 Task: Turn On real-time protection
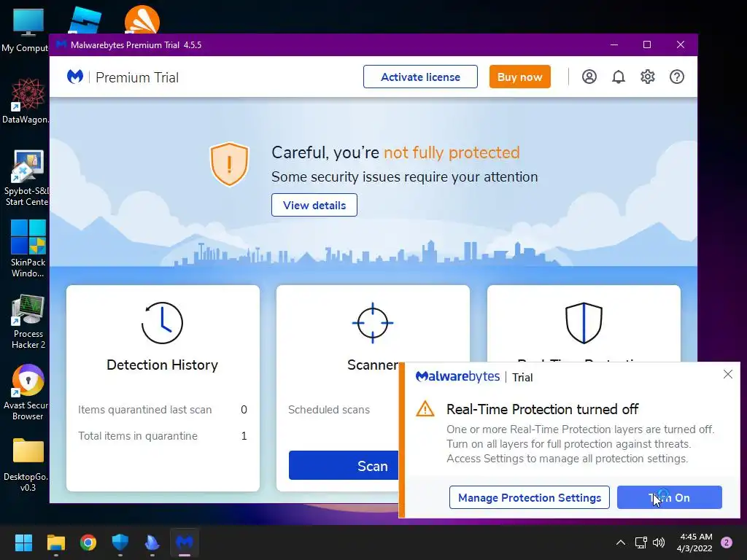tap(670, 497)
